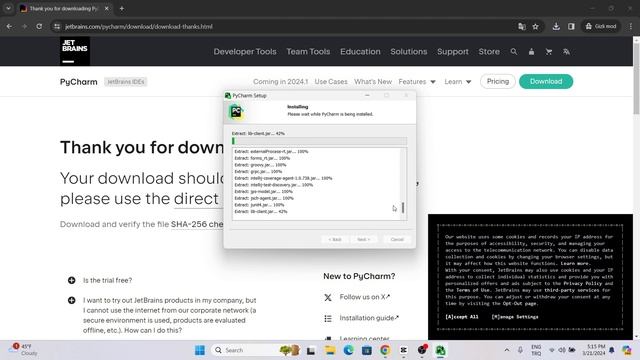Open Microsoft Edge from taskbar
Viewport: 640px width, 360px height.
click(348, 350)
